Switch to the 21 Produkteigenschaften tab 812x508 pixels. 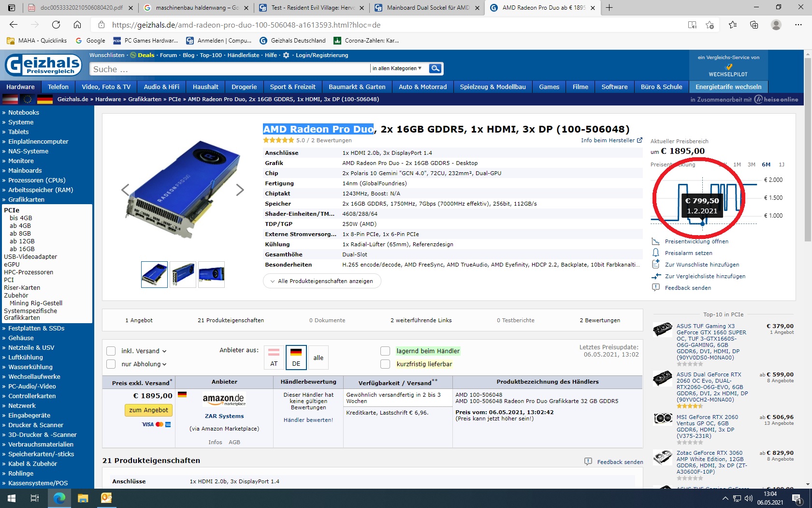231,320
